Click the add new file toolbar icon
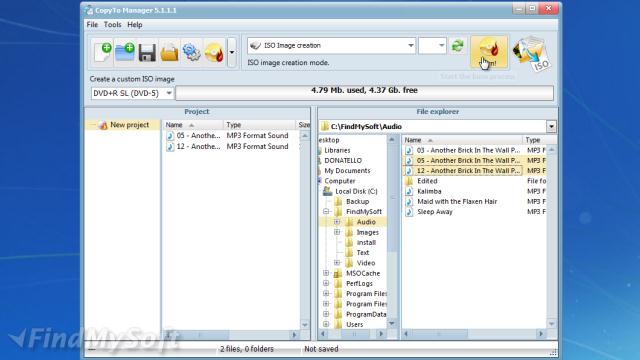640x360 pixels. pos(102,52)
